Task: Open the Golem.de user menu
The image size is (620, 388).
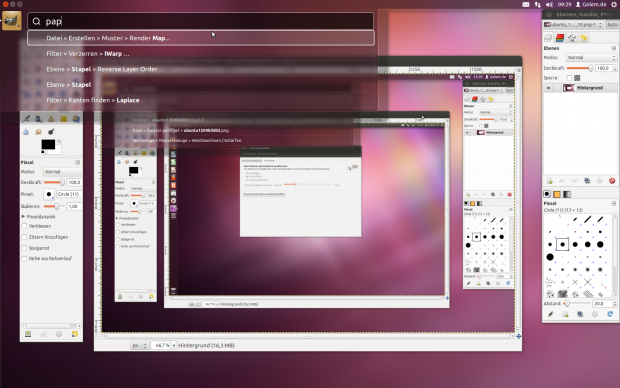Action: [x=591, y=4]
